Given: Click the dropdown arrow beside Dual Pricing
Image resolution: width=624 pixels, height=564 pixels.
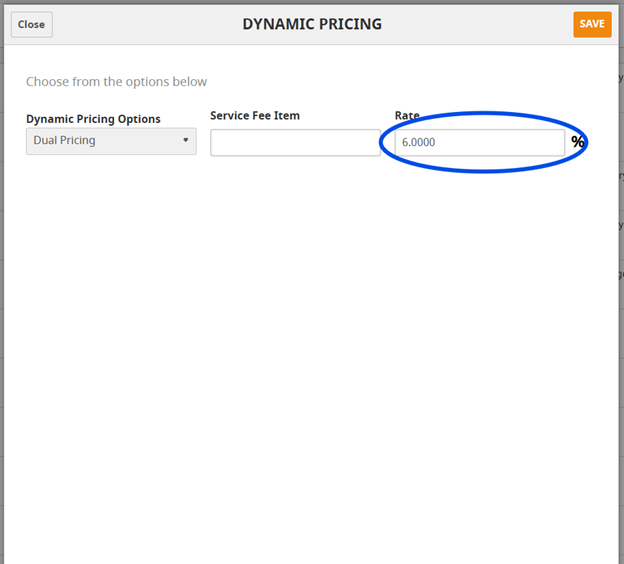Looking at the screenshot, I should [x=186, y=141].
